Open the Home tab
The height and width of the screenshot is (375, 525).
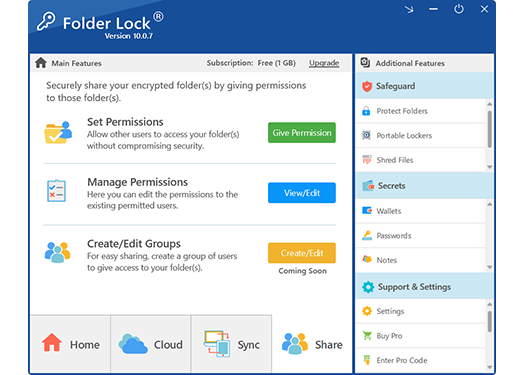pyautogui.click(x=70, y=344)
